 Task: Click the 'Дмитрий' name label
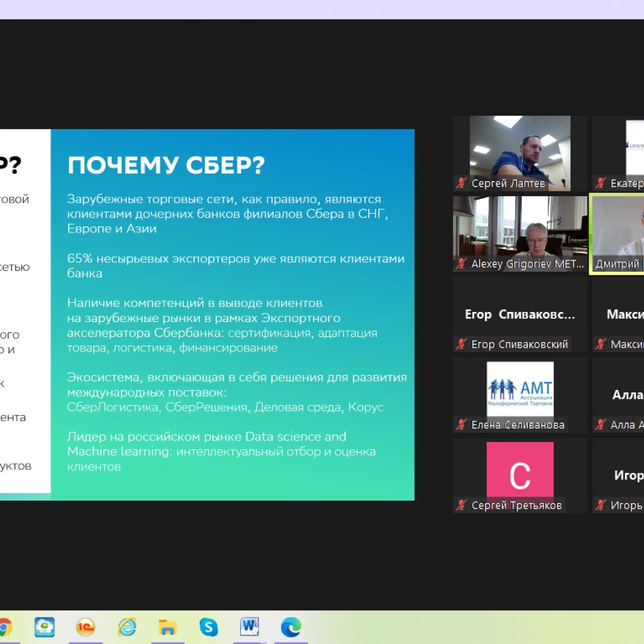tap(617, 264)
